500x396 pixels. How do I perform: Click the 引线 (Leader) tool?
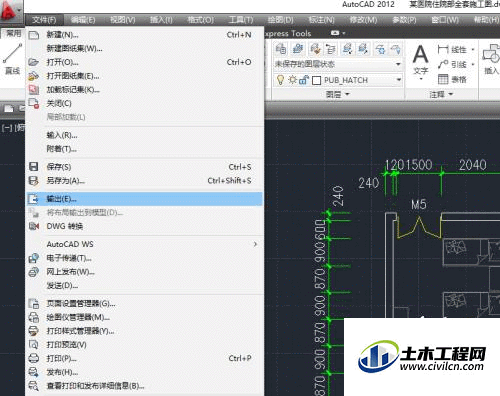pos(452,64)
